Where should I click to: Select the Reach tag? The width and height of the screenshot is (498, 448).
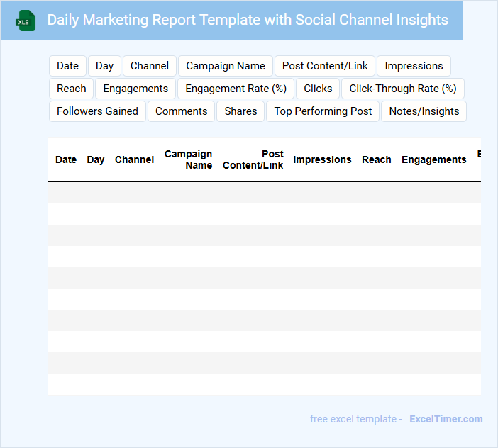coord(72,89)
